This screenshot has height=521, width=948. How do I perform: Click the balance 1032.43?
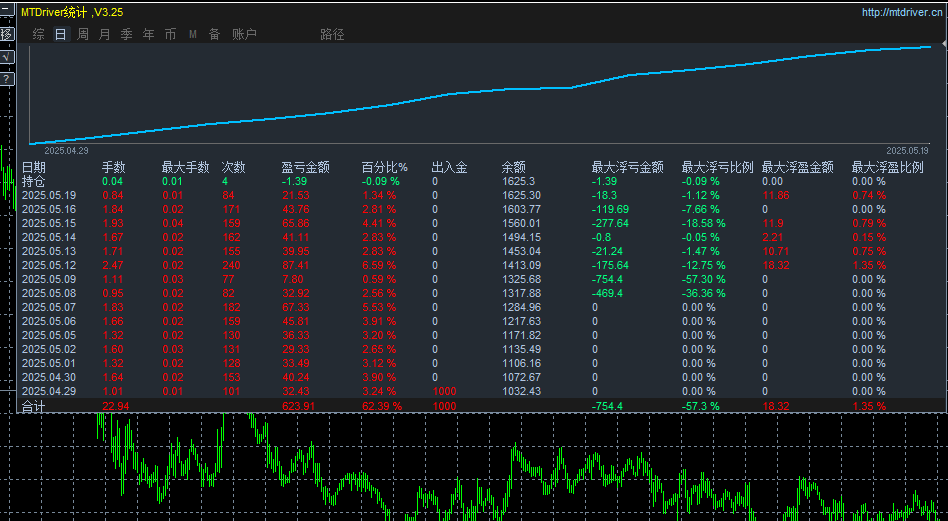(521, 391)
